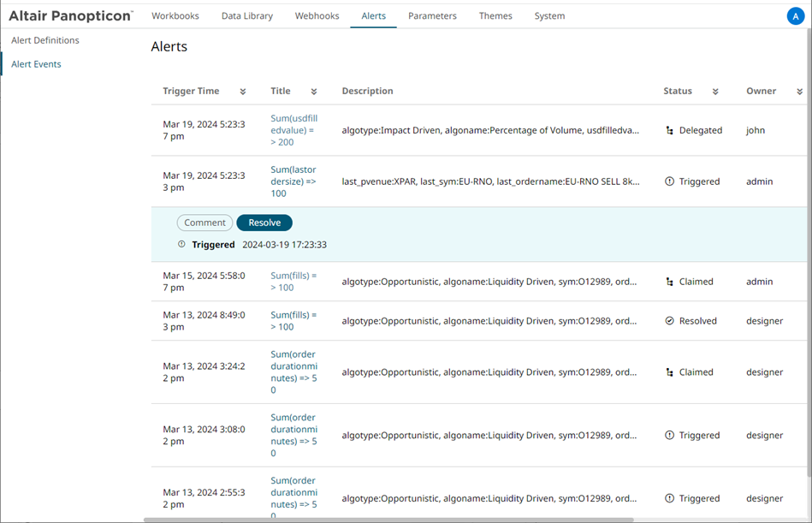The image size is (812, 523).
Task: Expand the Owner column chevron menu
Action: [800, 92]
